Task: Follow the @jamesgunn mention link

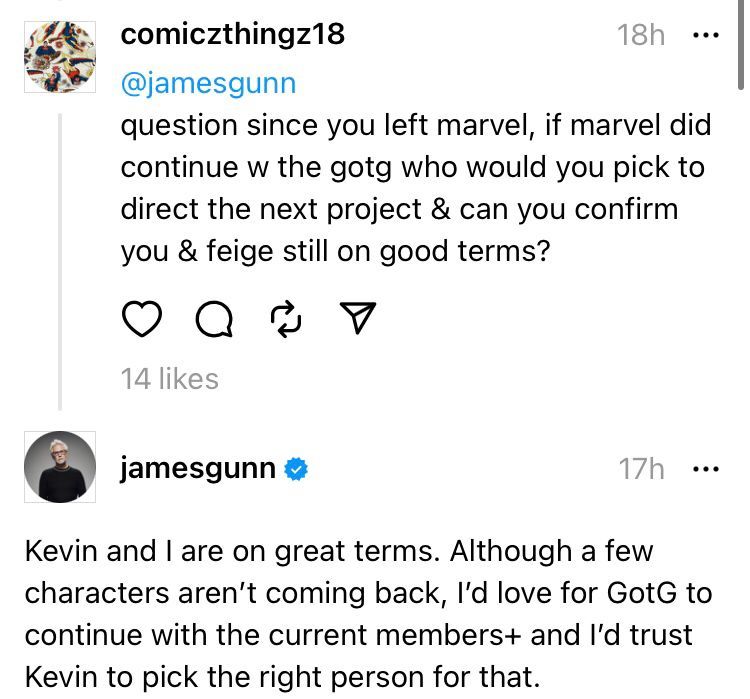Action: (208, 82)
